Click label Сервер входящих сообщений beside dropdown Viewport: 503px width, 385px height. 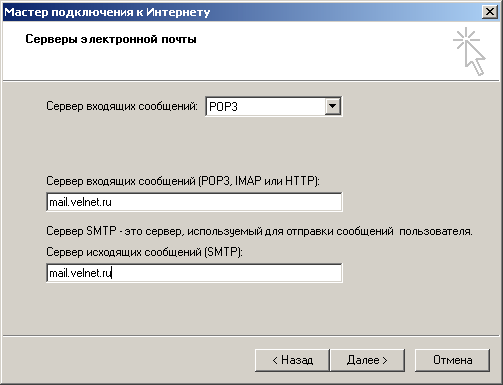[x=122, y=106]
